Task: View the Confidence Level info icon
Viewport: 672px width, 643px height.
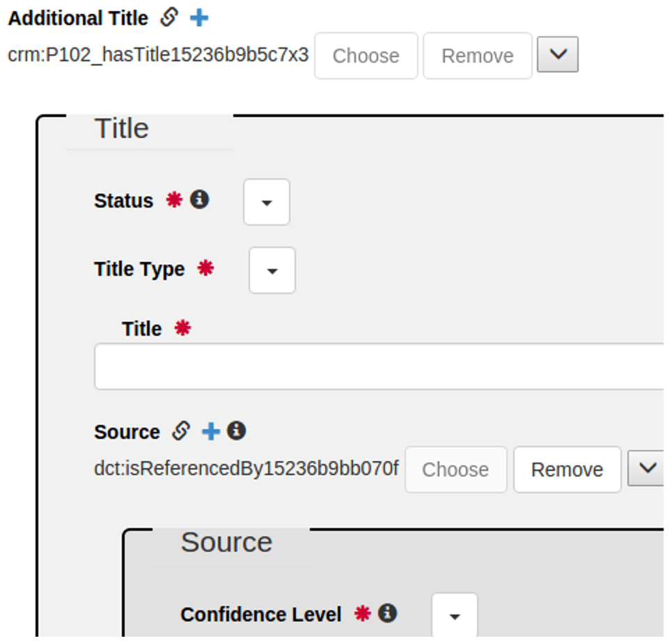Action: [x=387, y=613]
